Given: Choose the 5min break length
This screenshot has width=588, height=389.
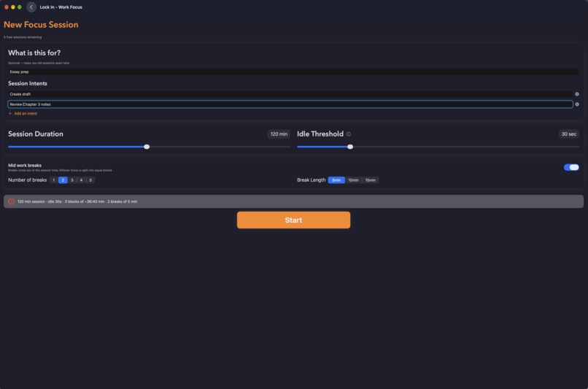Looking at the screenshot, I should (336, 180).
